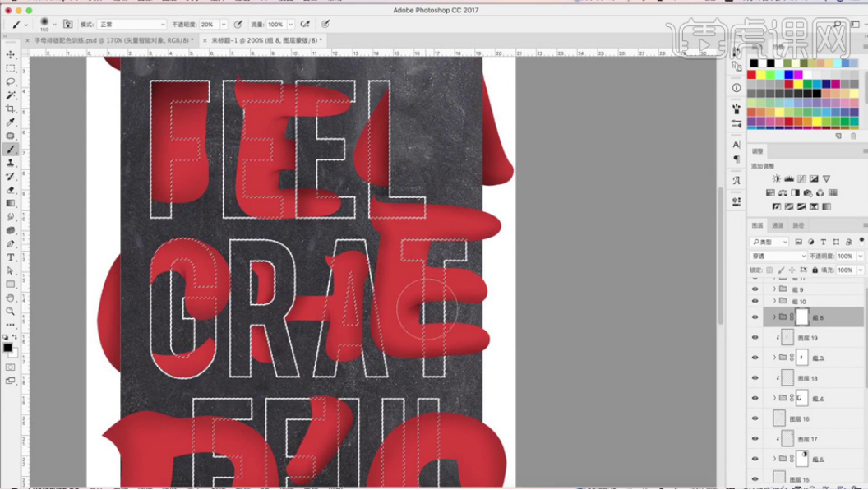Pick the red swatch in top-left
This screenshot has width=868, height=490.
(752, 74)
